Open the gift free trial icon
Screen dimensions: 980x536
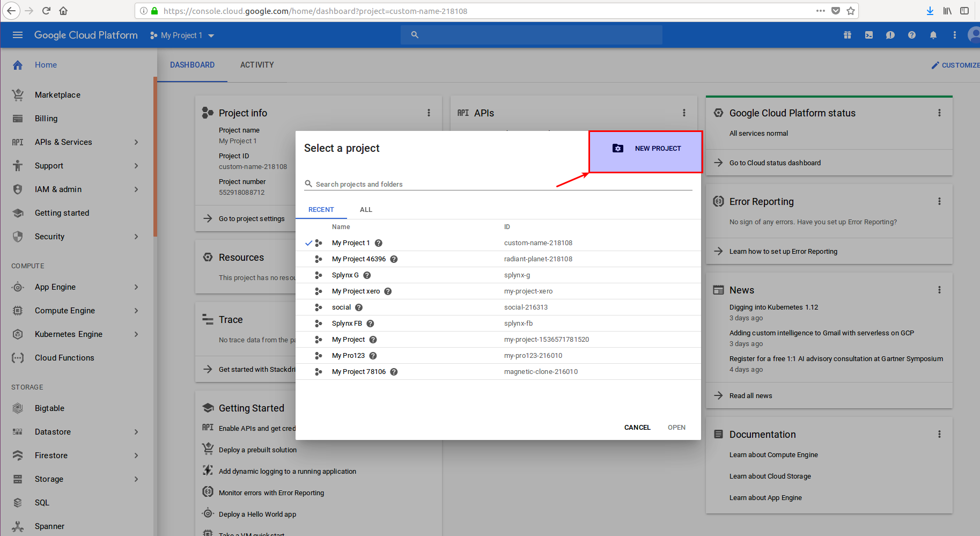click(x=848, y=35)
